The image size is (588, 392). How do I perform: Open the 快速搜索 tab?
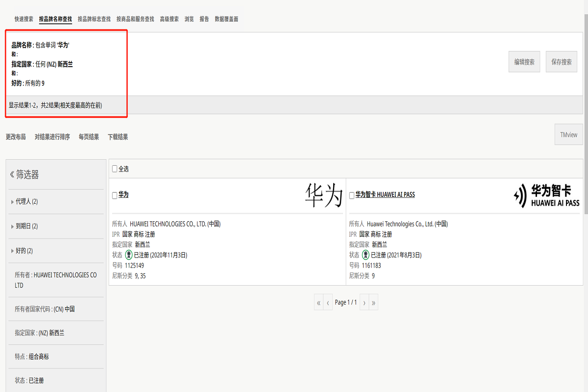point(24,19)
